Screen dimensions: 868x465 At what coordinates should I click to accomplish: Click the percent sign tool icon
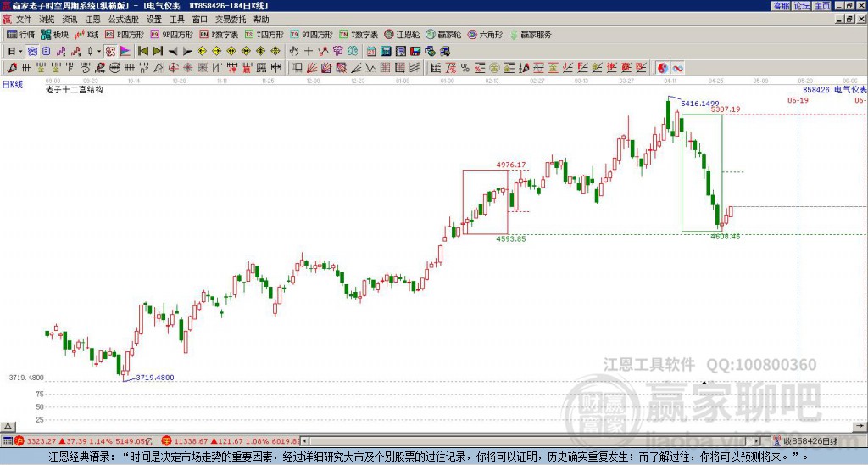click(x=465, y=68)
